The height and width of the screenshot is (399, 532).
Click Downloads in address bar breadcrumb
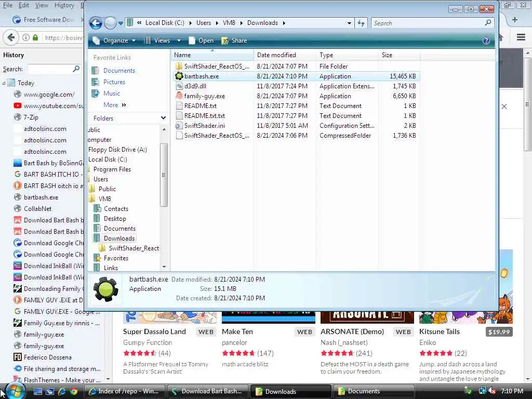262,23
